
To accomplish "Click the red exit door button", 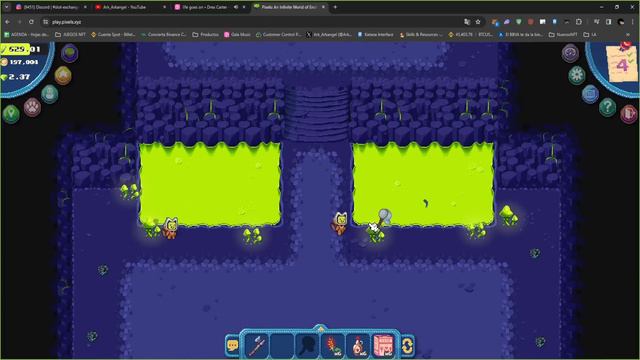I will point(629,113).
